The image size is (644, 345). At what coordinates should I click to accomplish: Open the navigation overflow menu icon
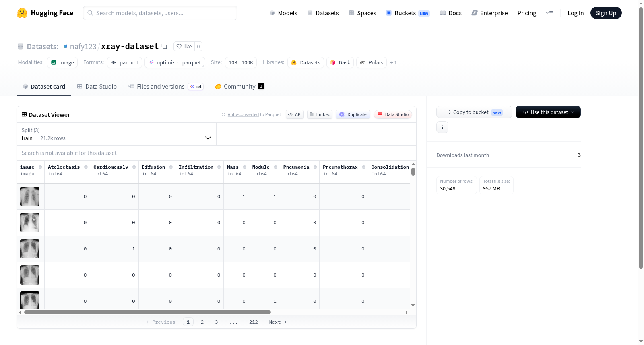pyautogui.click(x=549, y=13)
